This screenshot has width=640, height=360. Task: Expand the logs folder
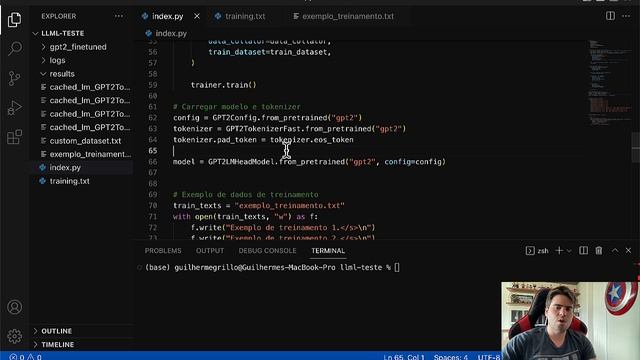[x=57, y=60]
